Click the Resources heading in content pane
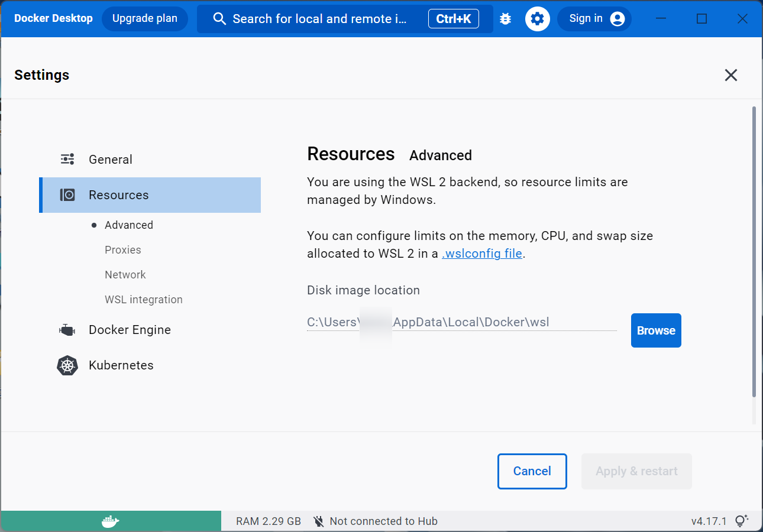 (x=351, y=154)
